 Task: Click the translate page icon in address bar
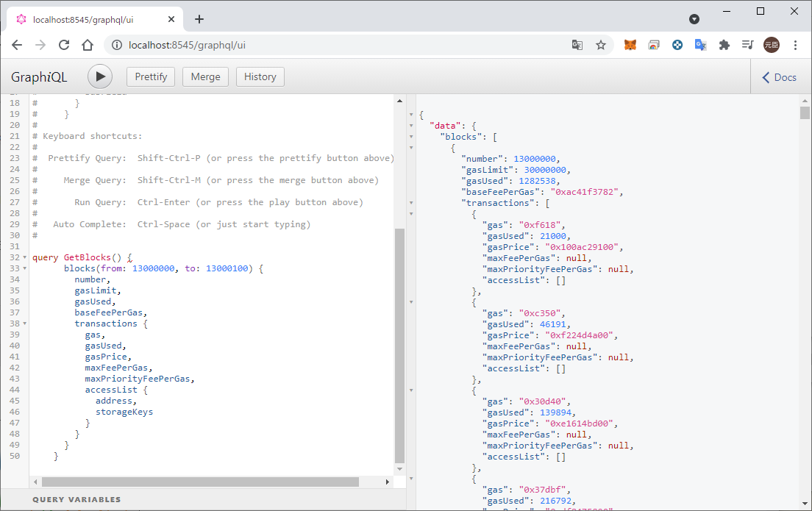577,45
